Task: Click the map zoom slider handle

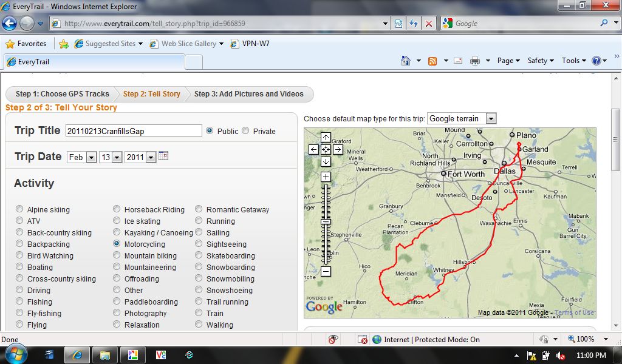Action: pyautogui.click(x=326, y=222)
